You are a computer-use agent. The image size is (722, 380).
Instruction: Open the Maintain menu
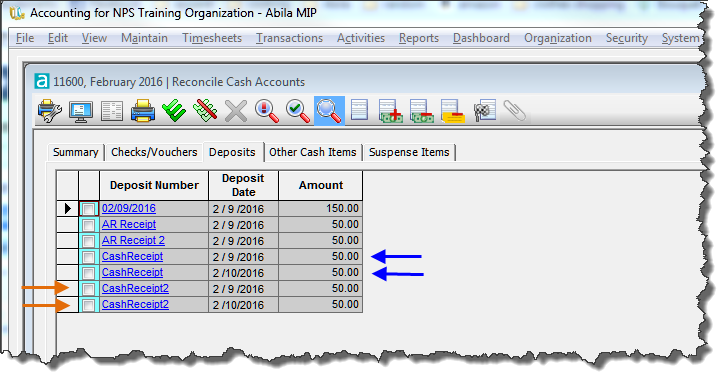[144, 38]
